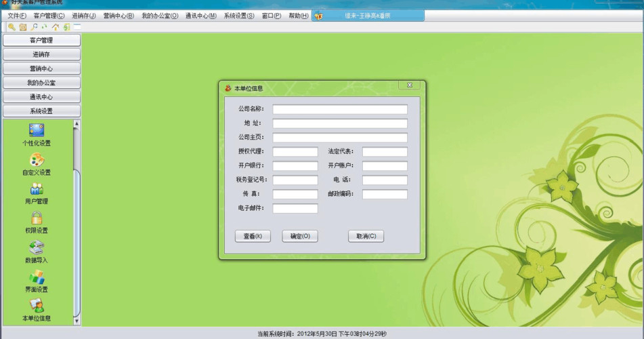Viewport: 644px width, 339px height.
Task: Expand the 营销中心 sidebar section
Action: point(41,68)
